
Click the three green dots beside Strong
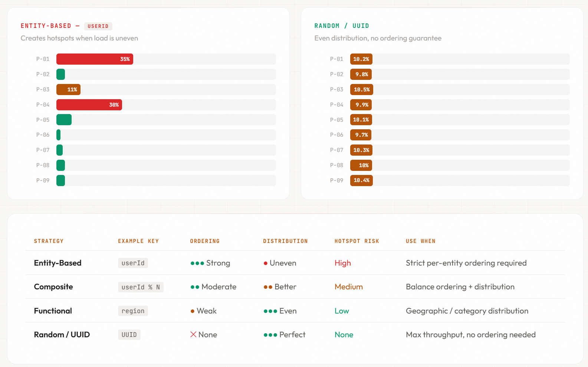[197, 263]
